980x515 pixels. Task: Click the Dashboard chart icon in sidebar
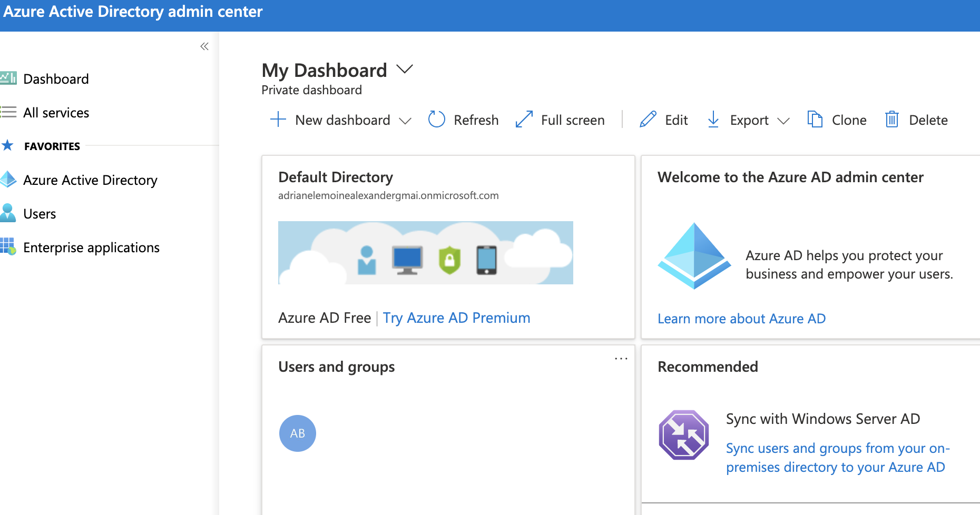[8, 78]
